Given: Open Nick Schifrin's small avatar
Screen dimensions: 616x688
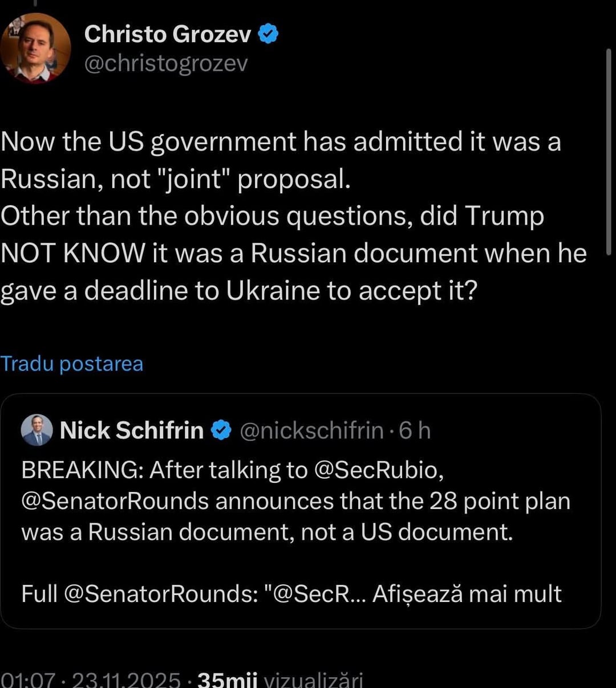Looking at the screenshot, I should point(37,430).
